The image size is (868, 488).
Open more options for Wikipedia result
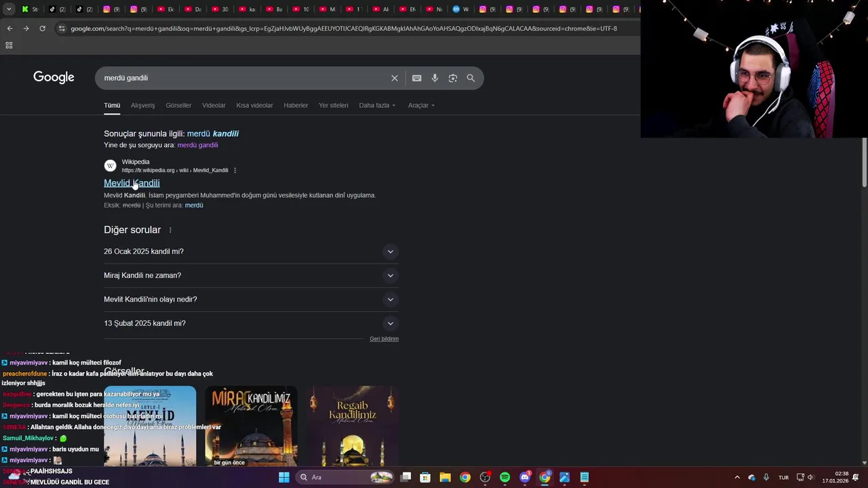235,170
